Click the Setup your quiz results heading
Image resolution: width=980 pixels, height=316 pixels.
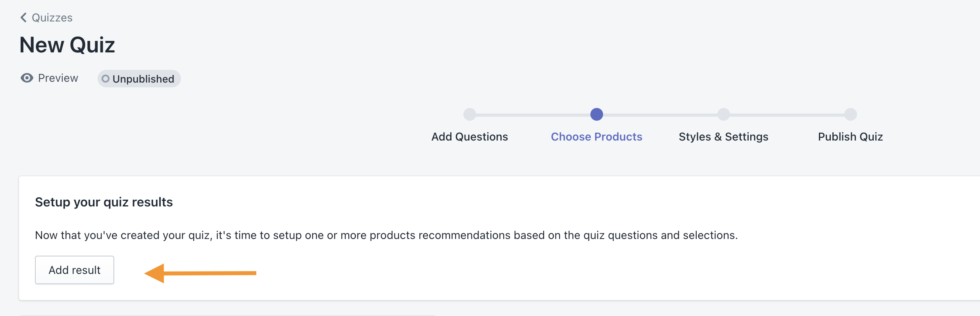pyautogui.click(x=104, y=202)
